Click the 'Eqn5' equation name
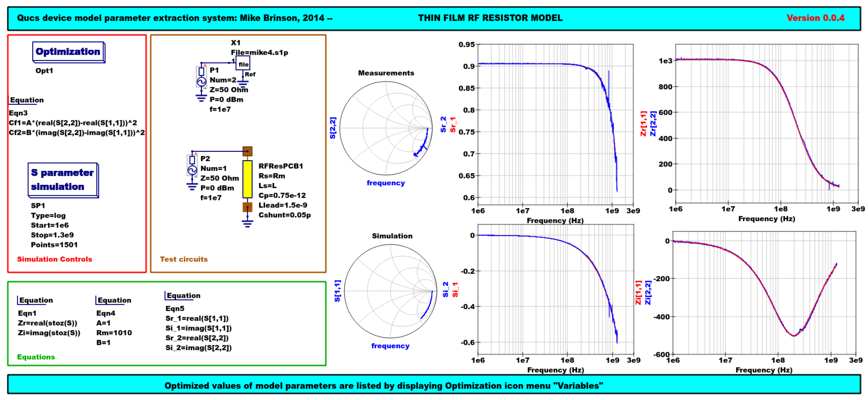The image size is (868, 400). point(175,309)
